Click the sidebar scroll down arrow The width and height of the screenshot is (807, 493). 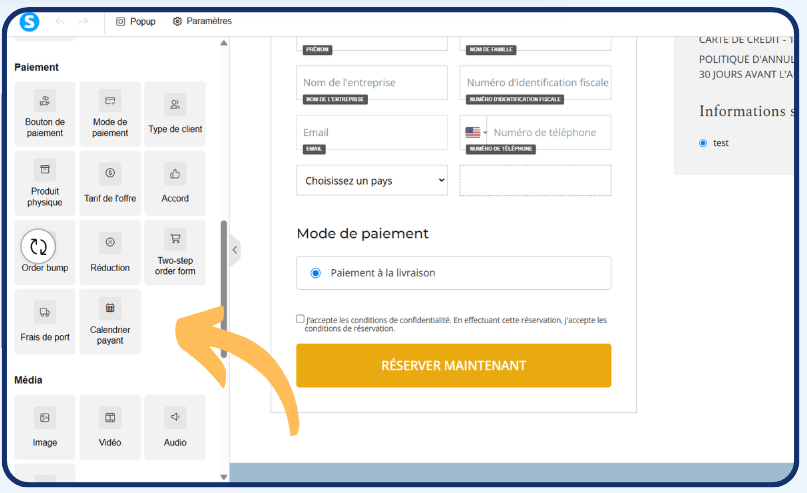tap(224, 477)
